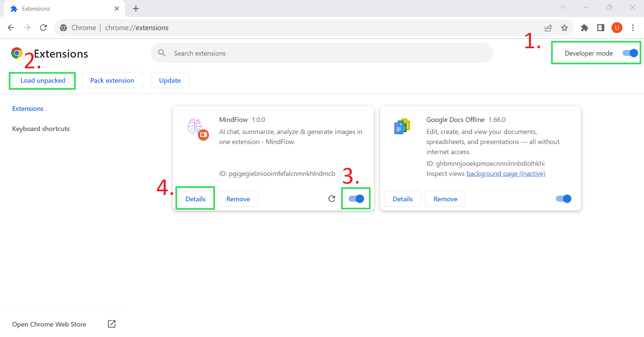Open the tab search chevron dropdown

coord(563,7)
